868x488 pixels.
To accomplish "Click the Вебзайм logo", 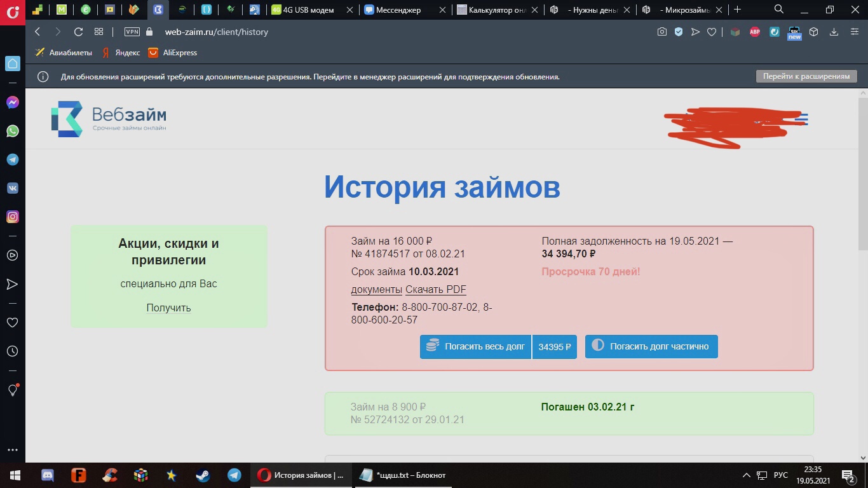I will point(109,119).
